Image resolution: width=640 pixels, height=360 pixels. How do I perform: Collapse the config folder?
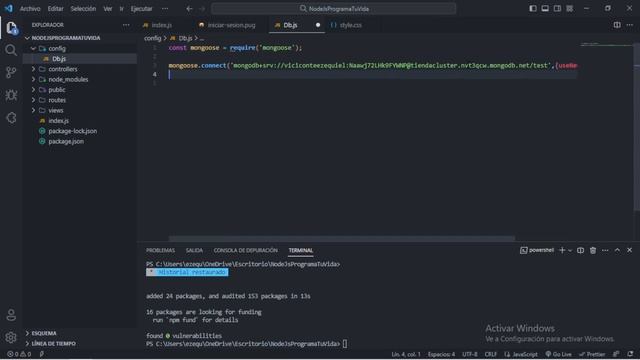[33, 48]
